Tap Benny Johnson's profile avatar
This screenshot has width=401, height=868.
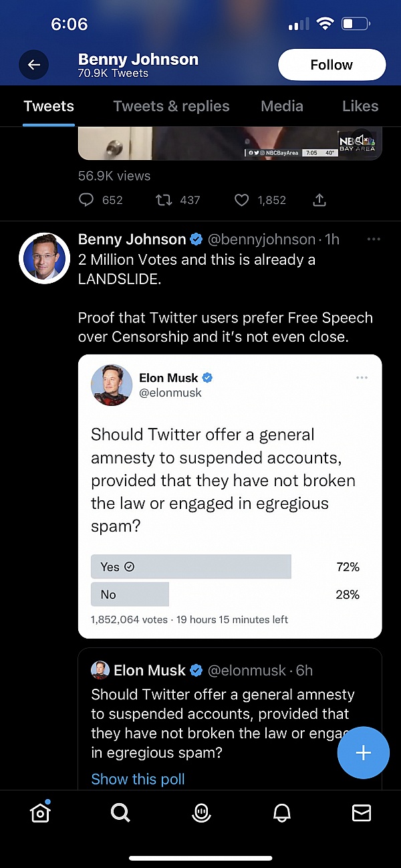pyautogui.click(x=44, y=257)
